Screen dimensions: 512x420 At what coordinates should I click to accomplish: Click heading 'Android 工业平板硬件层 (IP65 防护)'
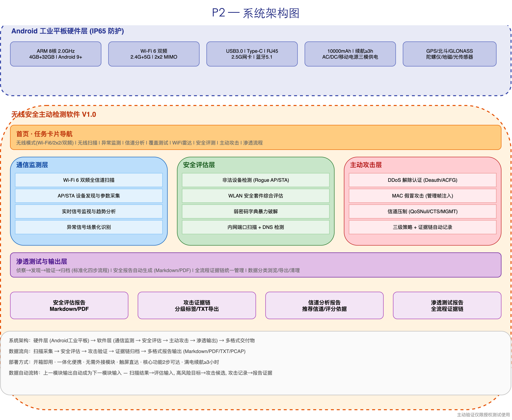(68, 31)
